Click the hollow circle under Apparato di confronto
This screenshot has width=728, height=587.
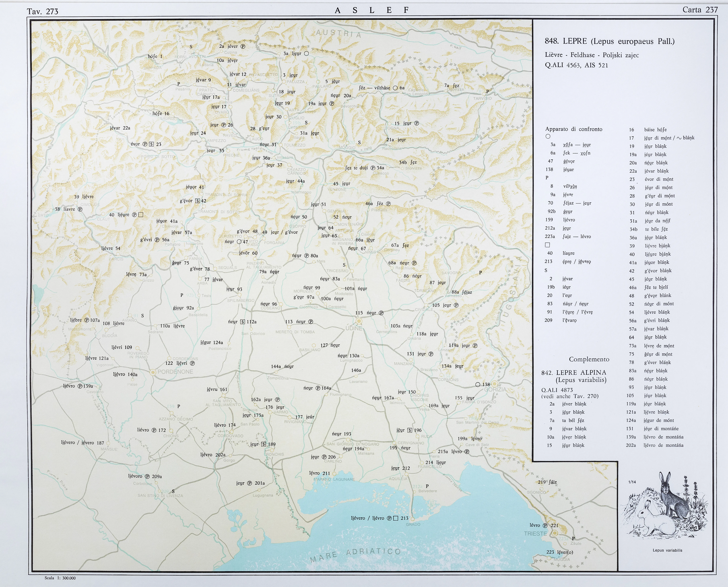coord(548,136)
